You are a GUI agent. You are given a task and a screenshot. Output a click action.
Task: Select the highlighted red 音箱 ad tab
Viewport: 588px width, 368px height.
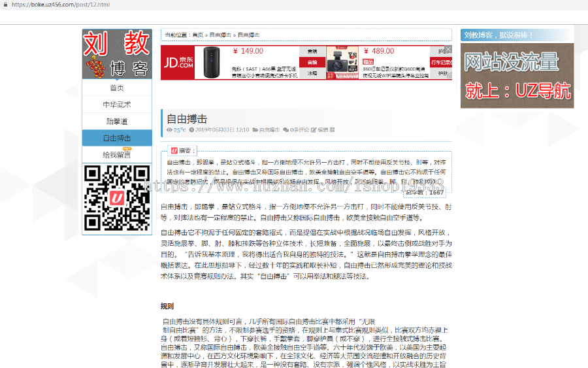coord(312,62)
